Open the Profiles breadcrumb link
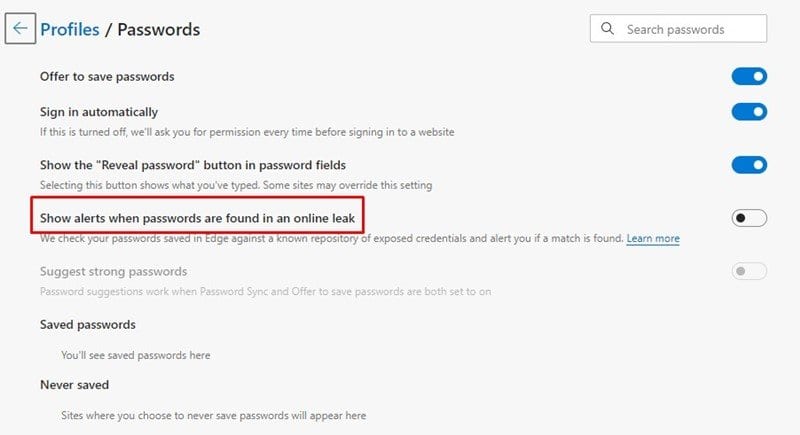The image size is (800, 435). click(x=70, y=29)
